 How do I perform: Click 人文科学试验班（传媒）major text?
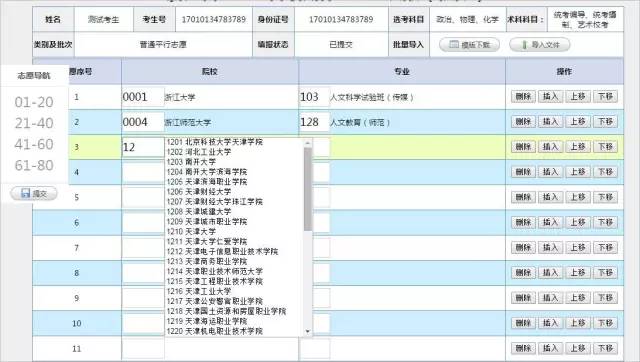click(372, 98)
